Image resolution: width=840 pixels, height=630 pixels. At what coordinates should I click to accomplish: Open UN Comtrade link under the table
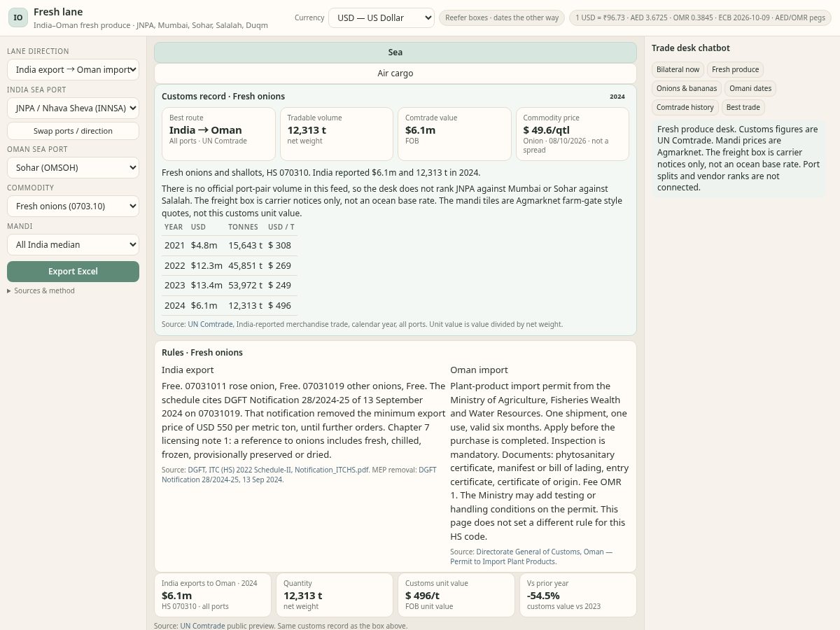click(x=210, y=324)
